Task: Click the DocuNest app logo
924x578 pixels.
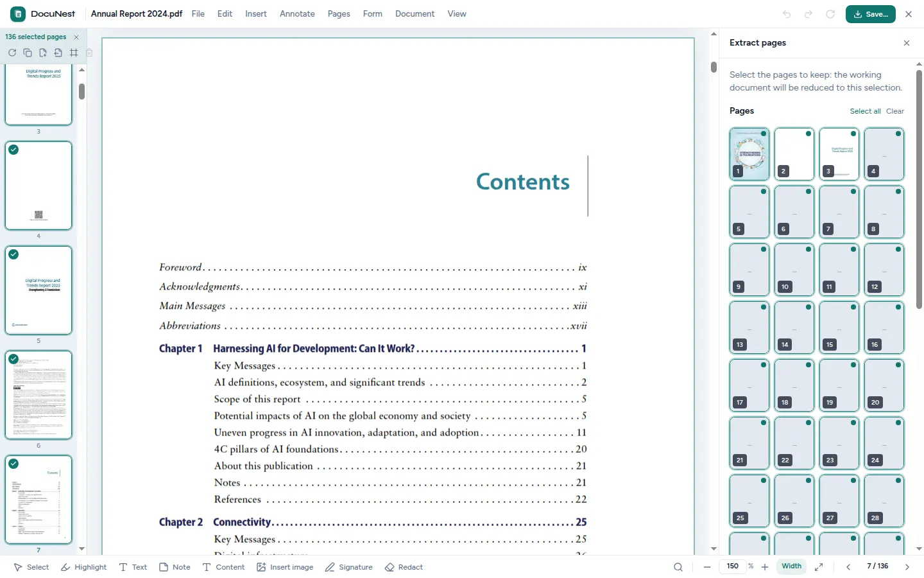Action: (18, 13)
